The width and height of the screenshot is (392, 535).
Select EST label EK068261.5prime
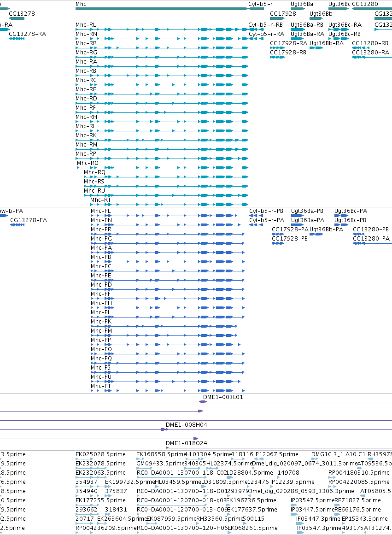[x=252, y=528]
